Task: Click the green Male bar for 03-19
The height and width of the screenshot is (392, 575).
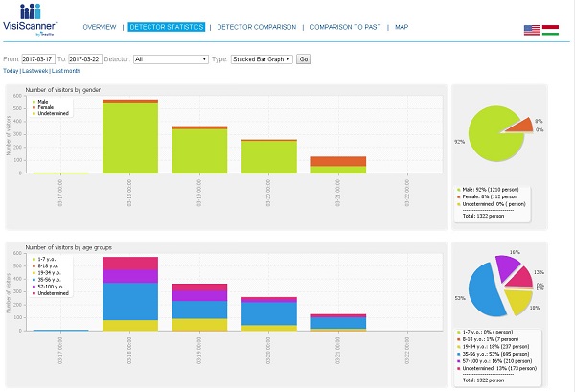Action: 199,150
